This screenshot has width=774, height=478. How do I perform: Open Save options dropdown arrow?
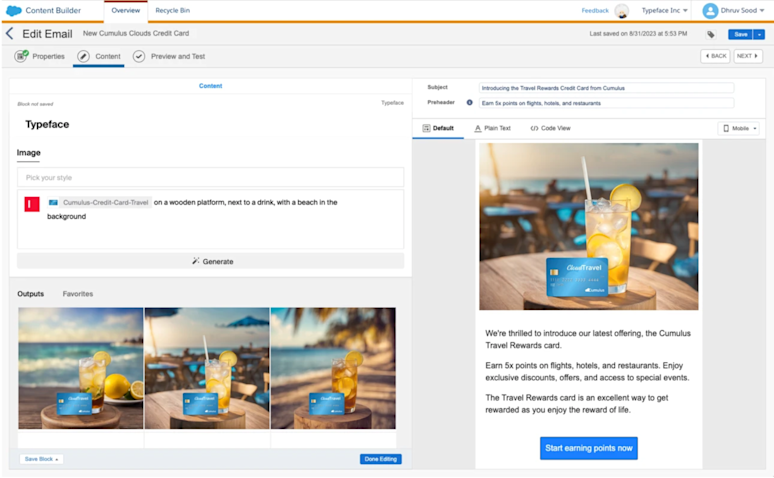(x=759, y=34)
